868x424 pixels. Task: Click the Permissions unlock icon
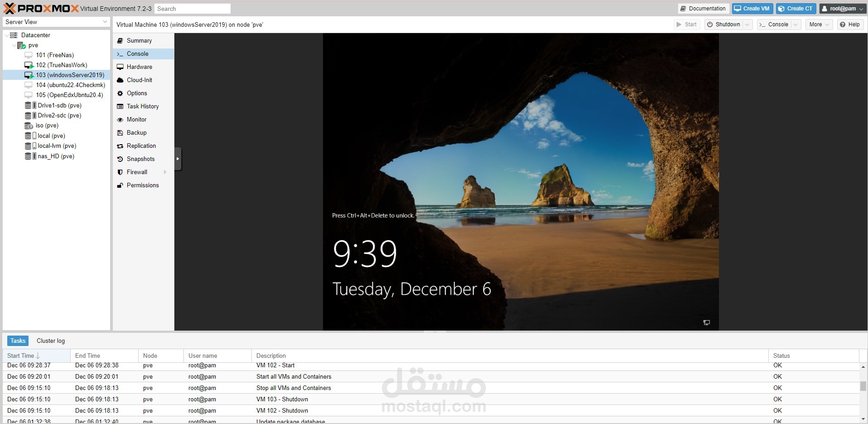(120, 185)
